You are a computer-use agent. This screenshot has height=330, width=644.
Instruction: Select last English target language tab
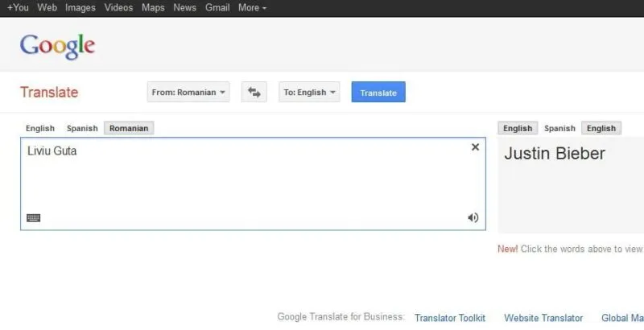[x=601, y=128]
